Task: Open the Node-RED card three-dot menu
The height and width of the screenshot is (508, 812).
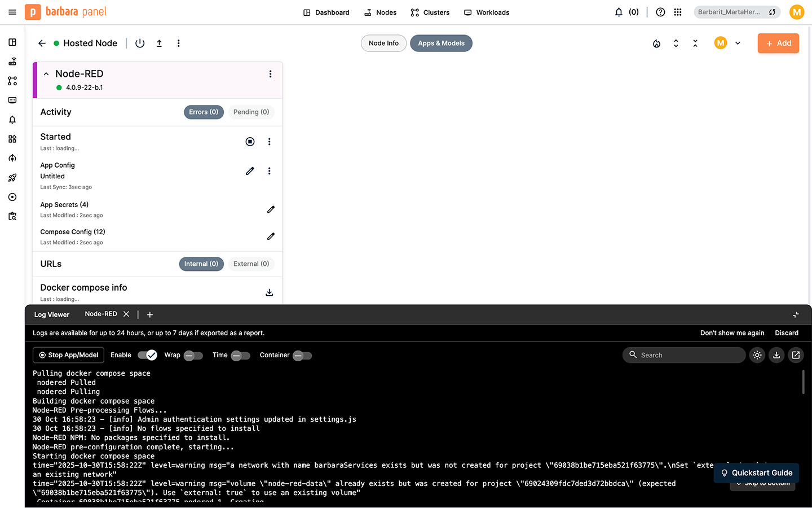Action: [x=270, y=74]
